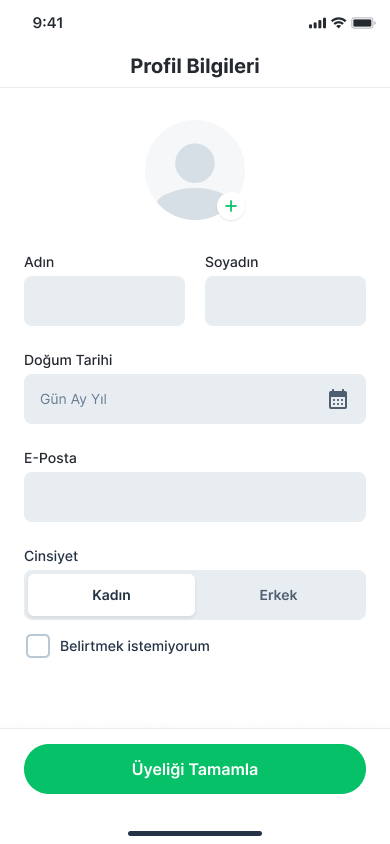This screenshot has width=390, height=844.
Task: Focus the Adın input field
Action: coord(104,301)
